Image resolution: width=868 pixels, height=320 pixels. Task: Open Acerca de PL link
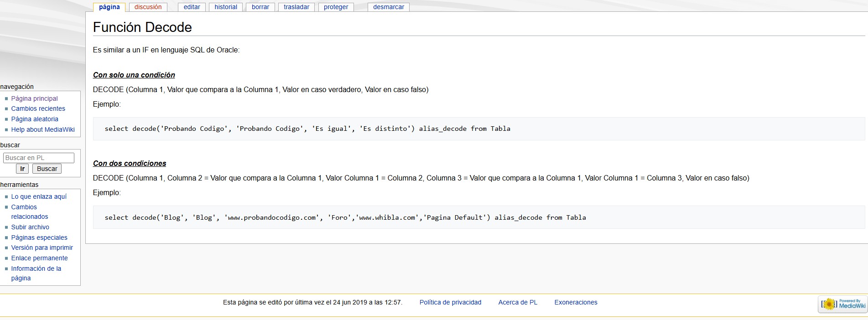coord(518,302)
